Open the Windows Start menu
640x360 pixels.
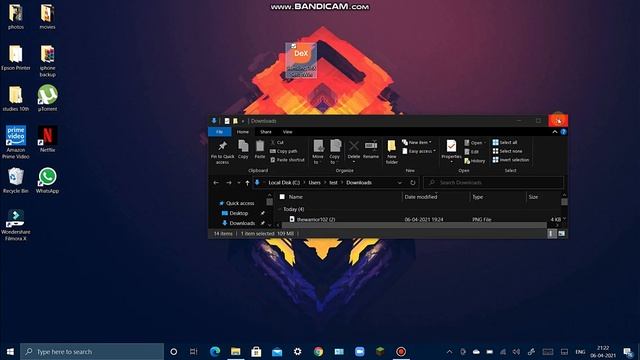[10, 351]
